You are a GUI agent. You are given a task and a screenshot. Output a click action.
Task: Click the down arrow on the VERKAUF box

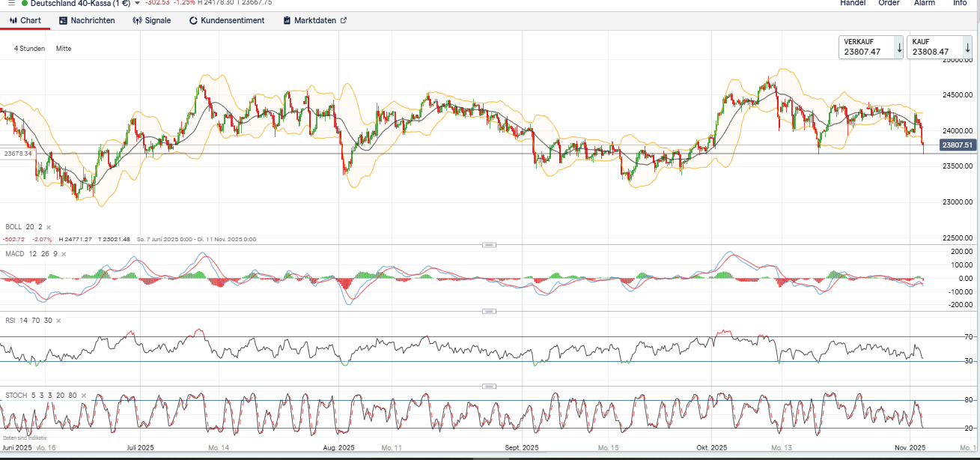[899, 47]
